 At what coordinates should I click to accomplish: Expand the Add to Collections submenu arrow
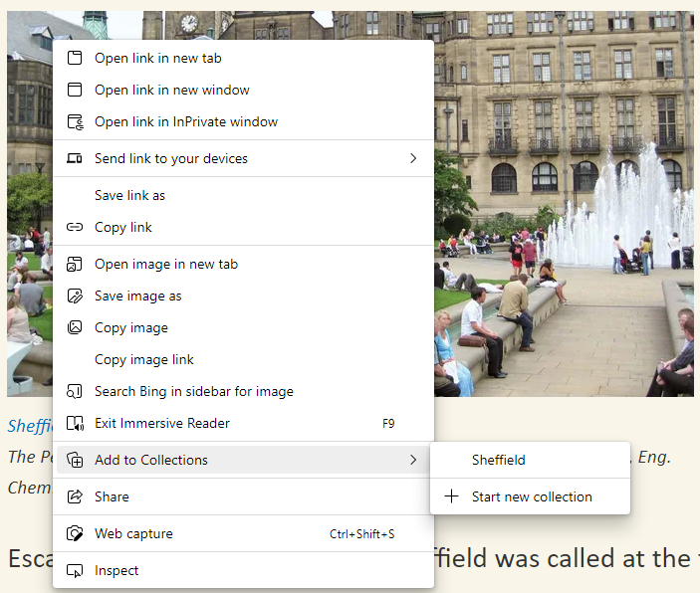click(413, 460)
